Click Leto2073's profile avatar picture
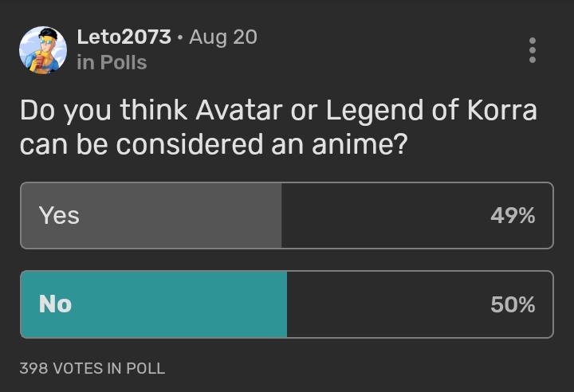The height and width of the screenshot is (392, 574). click(x=42, y=49)
